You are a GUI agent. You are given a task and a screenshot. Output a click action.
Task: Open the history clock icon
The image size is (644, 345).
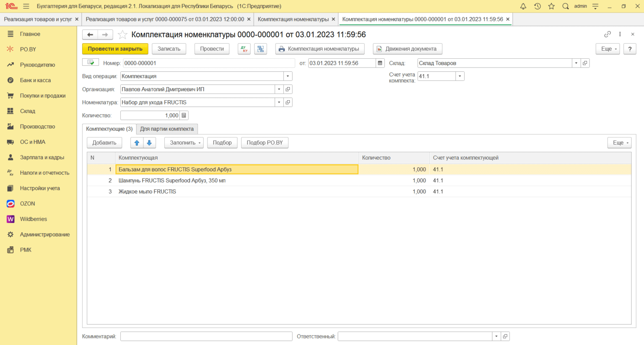(537, 6)
